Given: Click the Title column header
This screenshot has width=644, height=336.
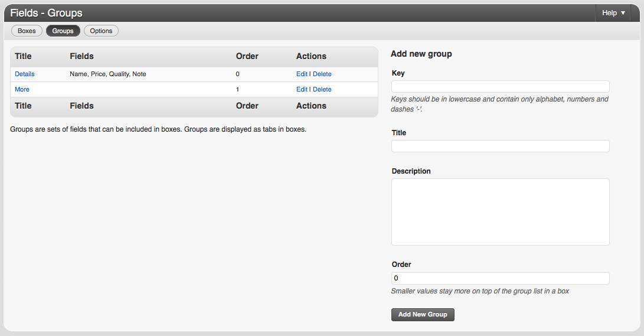Looking at the screenshot, I should 23,56.
